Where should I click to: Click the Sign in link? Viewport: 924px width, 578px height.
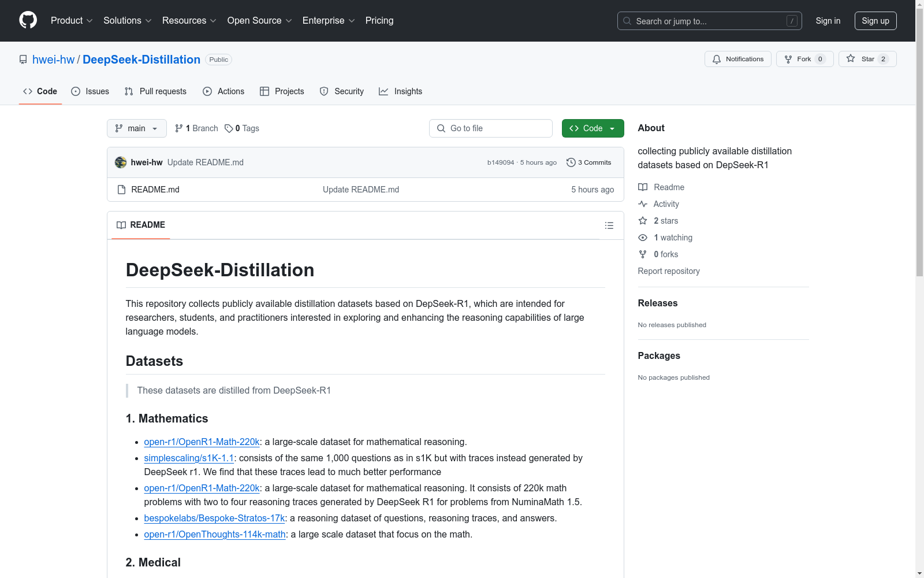(x=828, y=21)
